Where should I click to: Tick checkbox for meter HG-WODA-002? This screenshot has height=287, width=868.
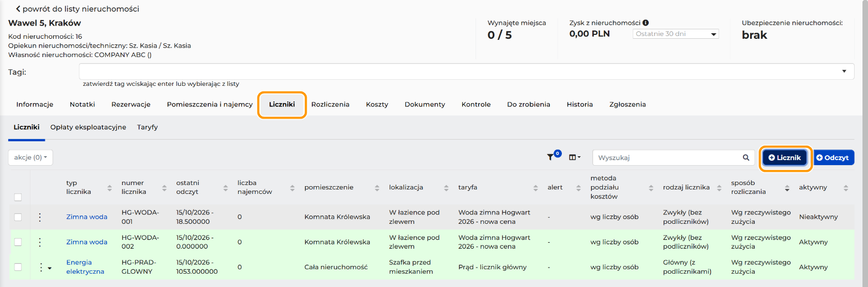click(18, 242)
